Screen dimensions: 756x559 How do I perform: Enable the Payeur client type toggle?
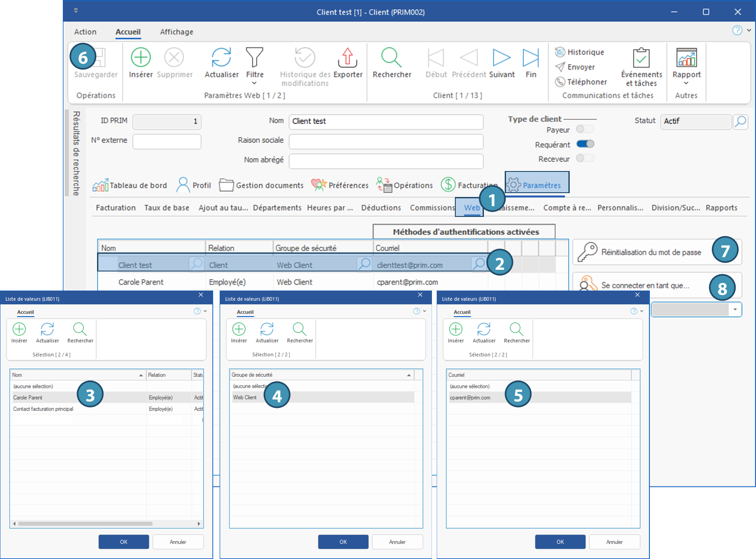[x=585, y=129]
